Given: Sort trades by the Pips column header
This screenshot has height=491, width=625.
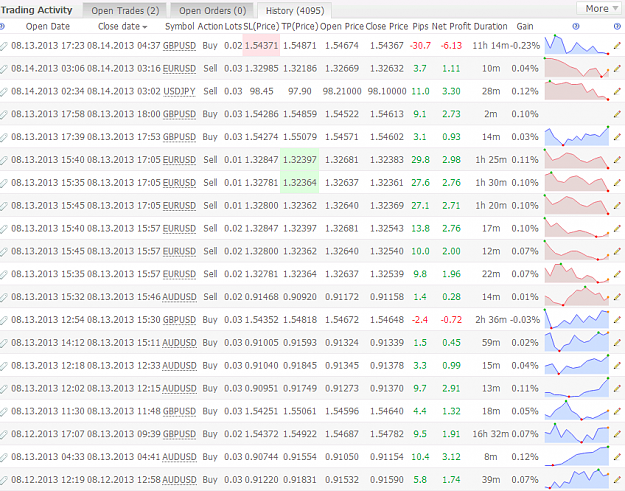Looking at the screenshot, I should [420, 27].
